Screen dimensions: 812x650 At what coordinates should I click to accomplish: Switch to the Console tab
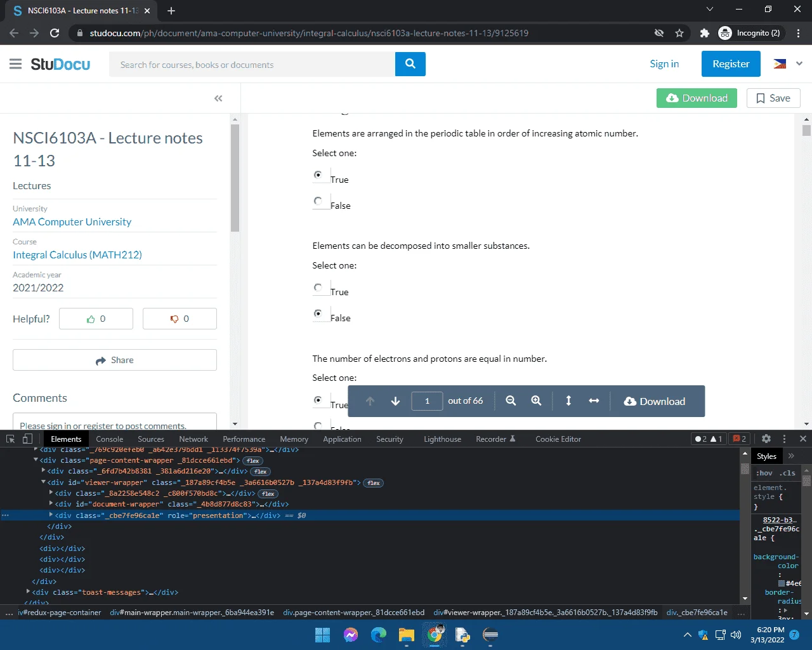click(x=109, y=439)
